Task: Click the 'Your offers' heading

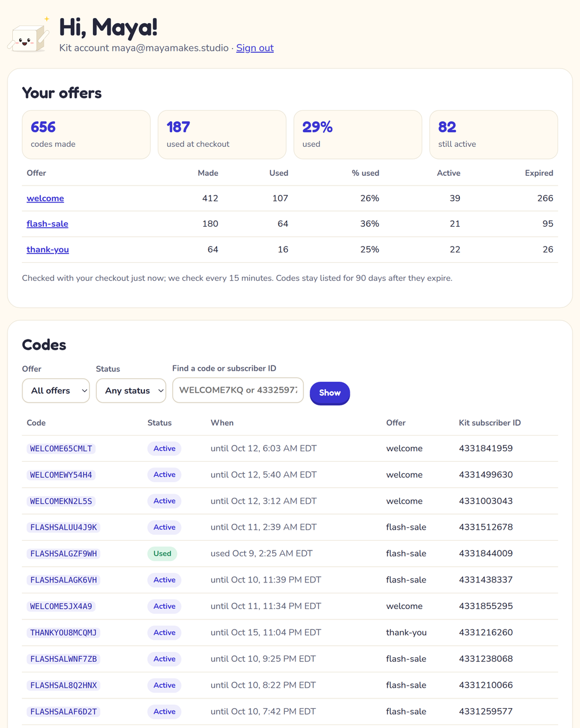Action: coord(61,93)
